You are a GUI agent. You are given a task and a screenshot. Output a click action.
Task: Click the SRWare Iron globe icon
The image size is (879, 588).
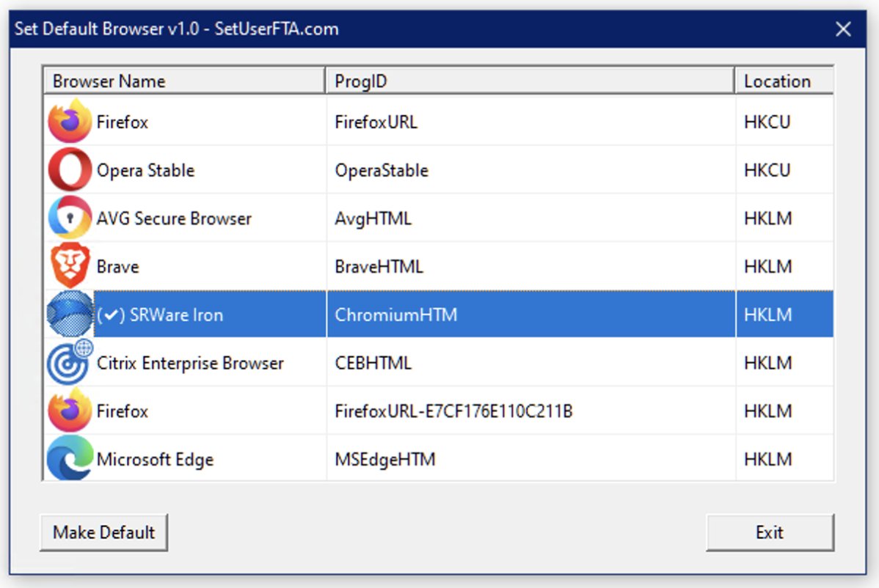click(70, 314)
